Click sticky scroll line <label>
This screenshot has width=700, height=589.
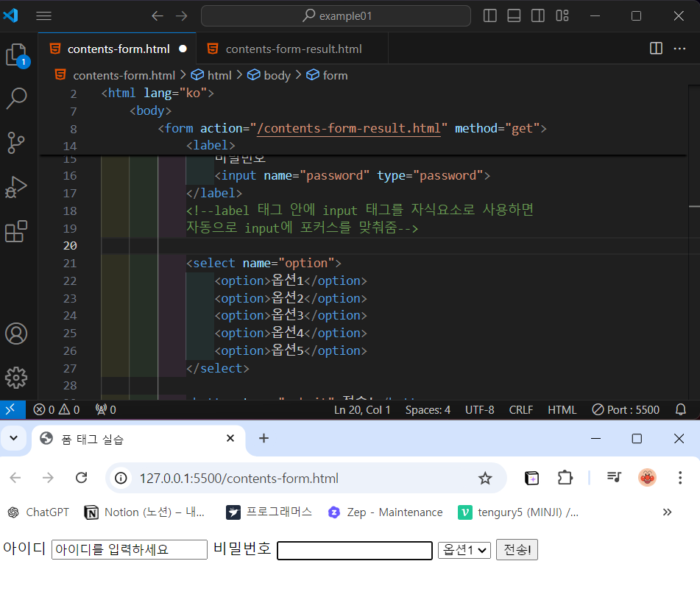(x=211, y=146)
